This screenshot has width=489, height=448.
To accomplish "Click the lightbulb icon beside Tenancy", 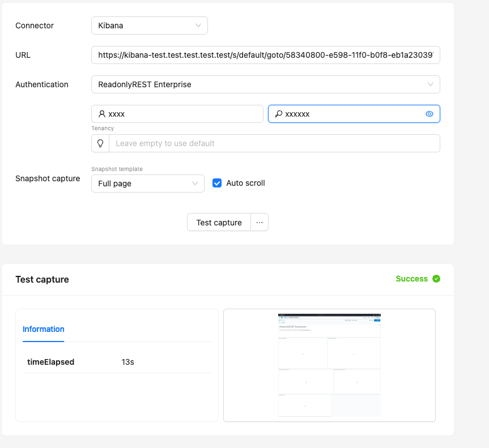I will point(100,143).
